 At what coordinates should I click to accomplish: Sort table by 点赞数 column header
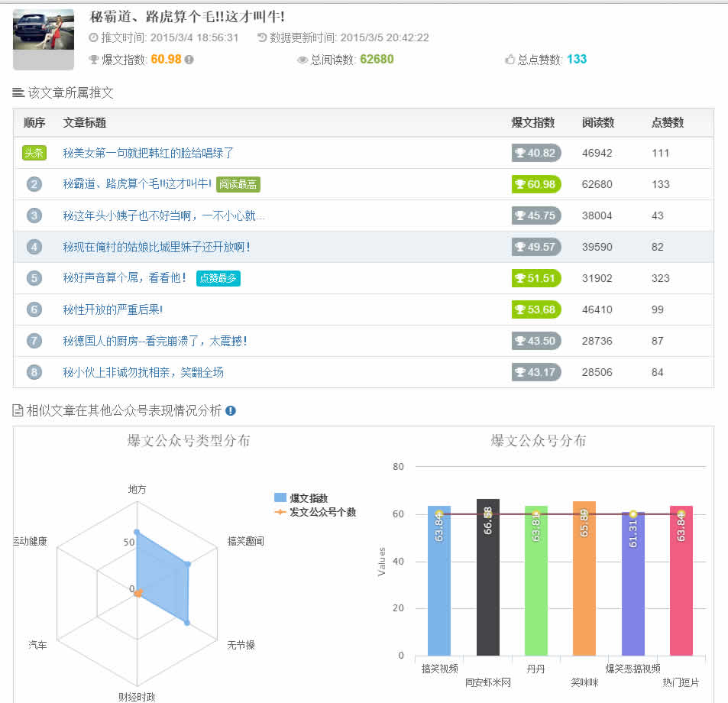coord(667,122)
